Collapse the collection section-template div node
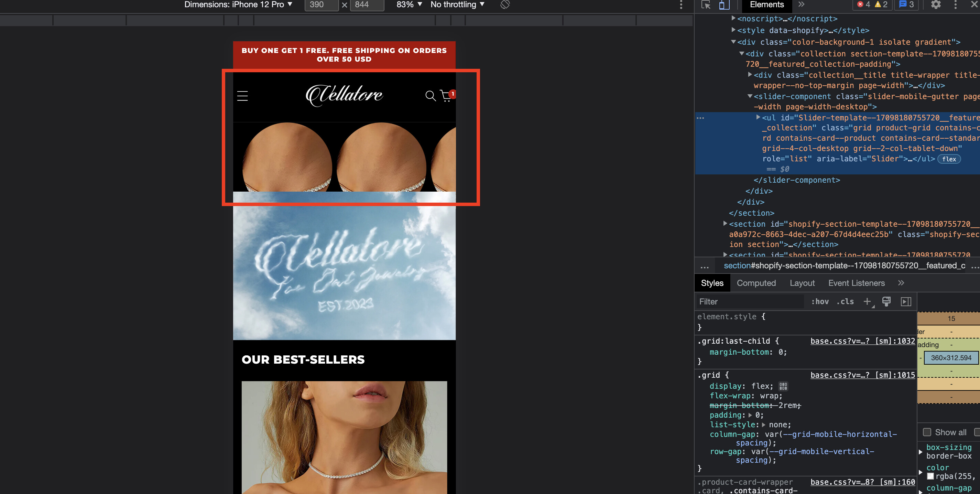980x494 pixels. point(741,53)
